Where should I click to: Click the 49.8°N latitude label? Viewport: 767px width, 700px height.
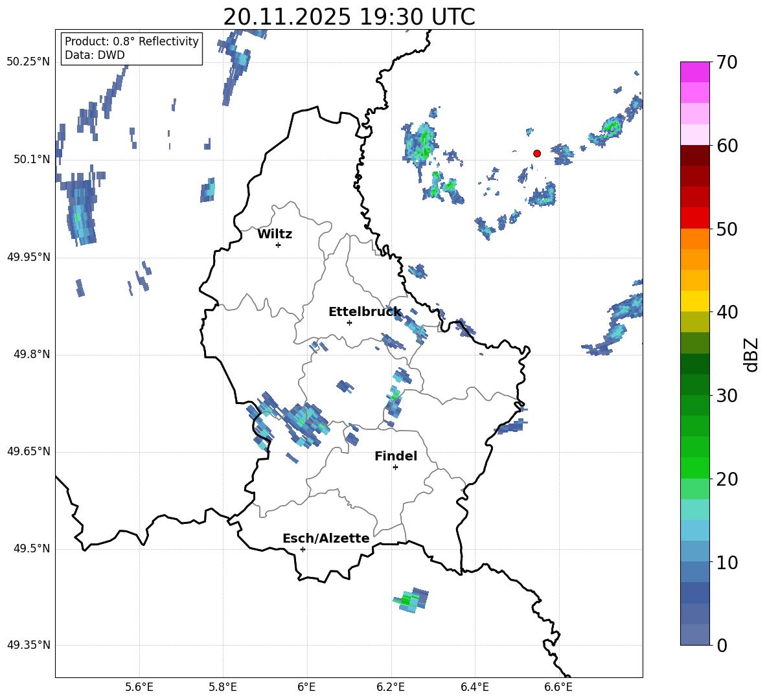click(x=32, y=354)
